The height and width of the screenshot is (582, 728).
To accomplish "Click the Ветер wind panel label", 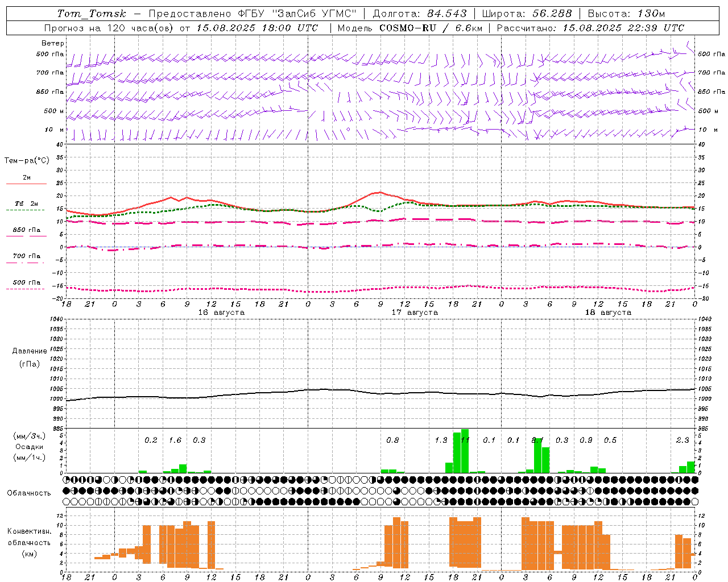I will [x=53, y=43].
